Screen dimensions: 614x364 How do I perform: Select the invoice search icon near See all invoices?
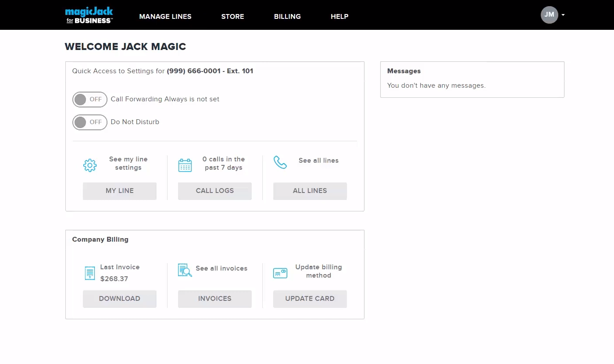(x=185, y=271)
